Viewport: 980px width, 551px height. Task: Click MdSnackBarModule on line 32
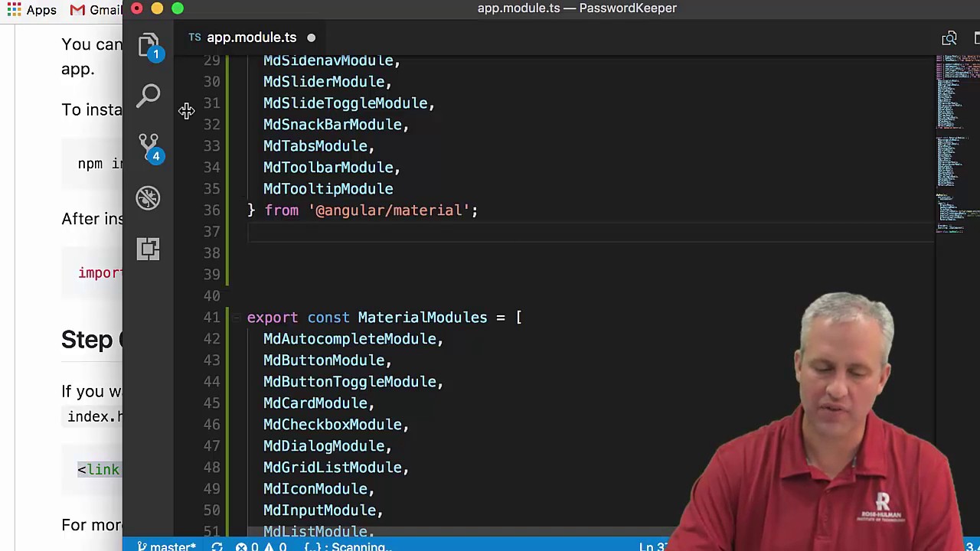332,125
